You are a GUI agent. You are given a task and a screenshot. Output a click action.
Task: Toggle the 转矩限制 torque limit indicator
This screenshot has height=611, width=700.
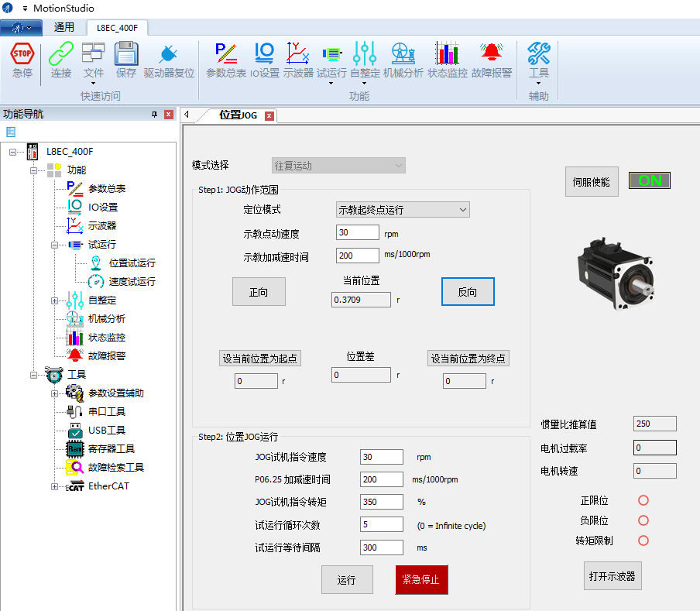pyautogui.click(x=643, y=541)
